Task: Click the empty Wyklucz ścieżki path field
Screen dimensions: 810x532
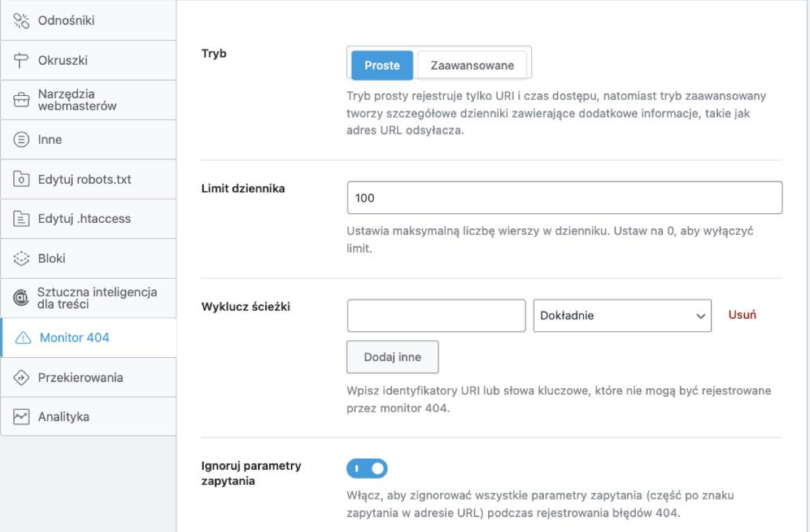Action: click(437, 316)
